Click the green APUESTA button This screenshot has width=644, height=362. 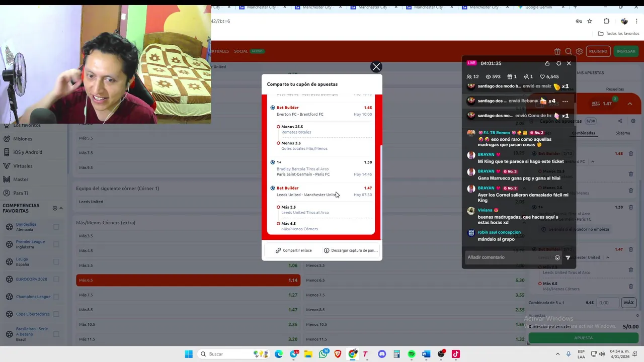click(584, 338)
